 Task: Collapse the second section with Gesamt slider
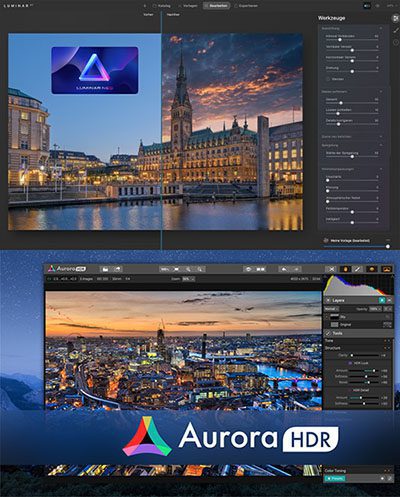pos(381,91)
